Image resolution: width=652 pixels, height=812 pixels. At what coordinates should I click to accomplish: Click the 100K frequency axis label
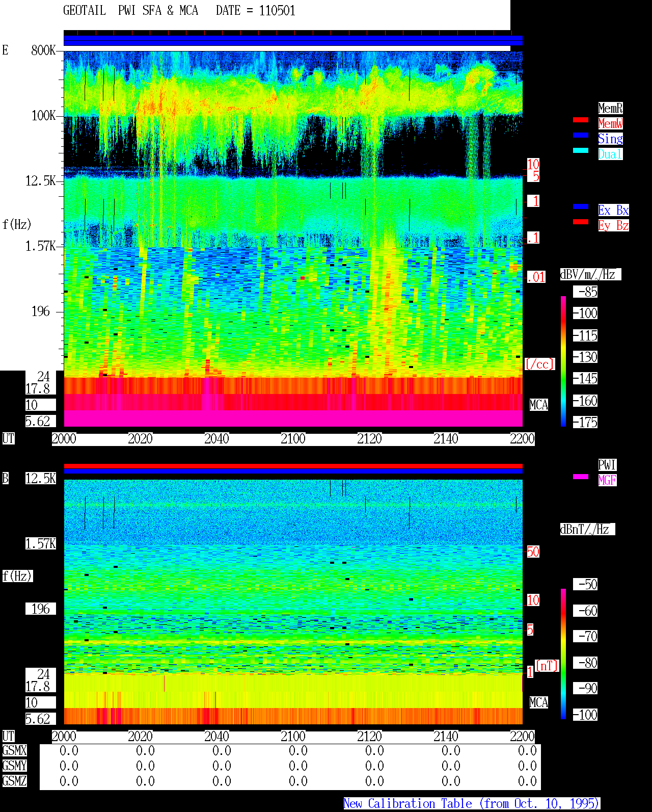pyautogui.click(x=43, y=115)
